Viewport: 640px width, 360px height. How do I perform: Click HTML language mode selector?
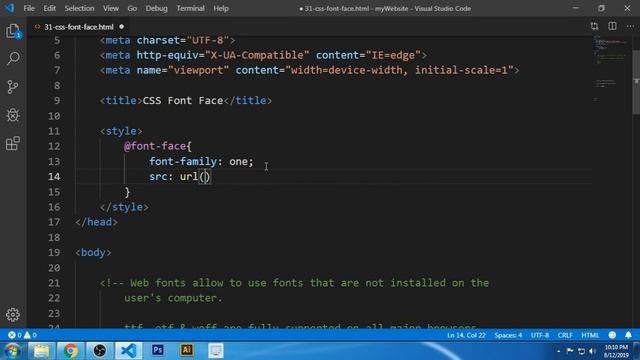590,335
